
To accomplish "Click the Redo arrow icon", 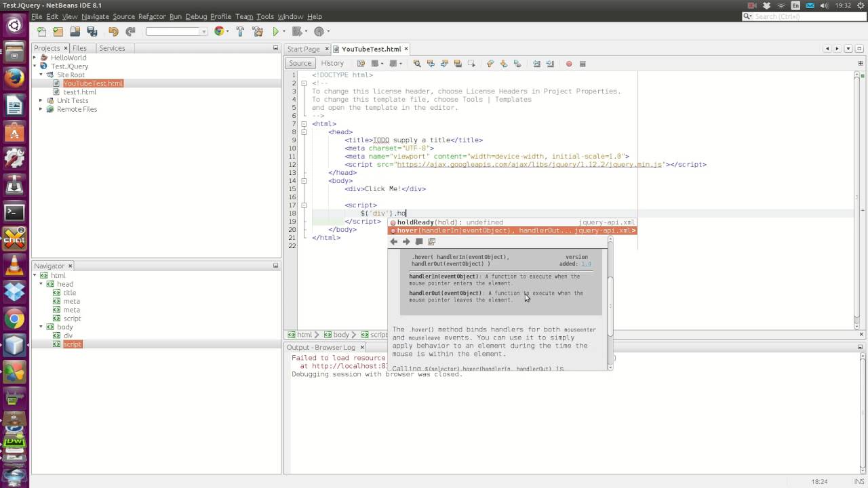I will [x=130, y=31].
